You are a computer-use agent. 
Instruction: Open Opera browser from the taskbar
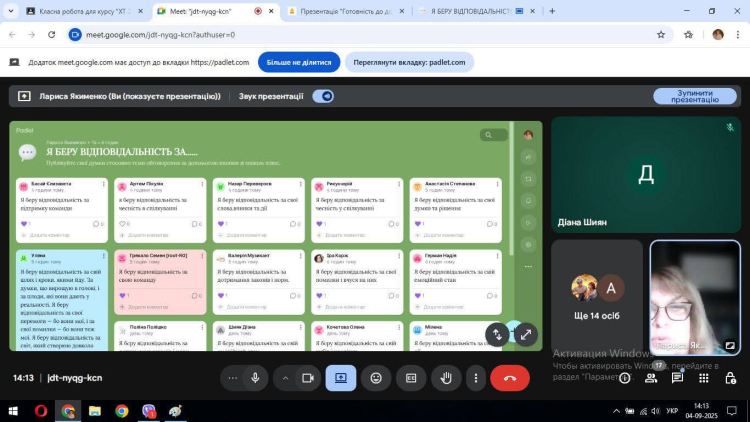pyautogui.click(x=41, y=410)
